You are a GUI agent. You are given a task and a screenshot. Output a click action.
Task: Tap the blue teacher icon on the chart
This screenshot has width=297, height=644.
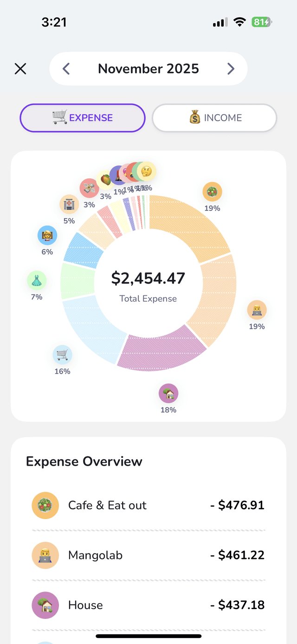tap(47, 235)
